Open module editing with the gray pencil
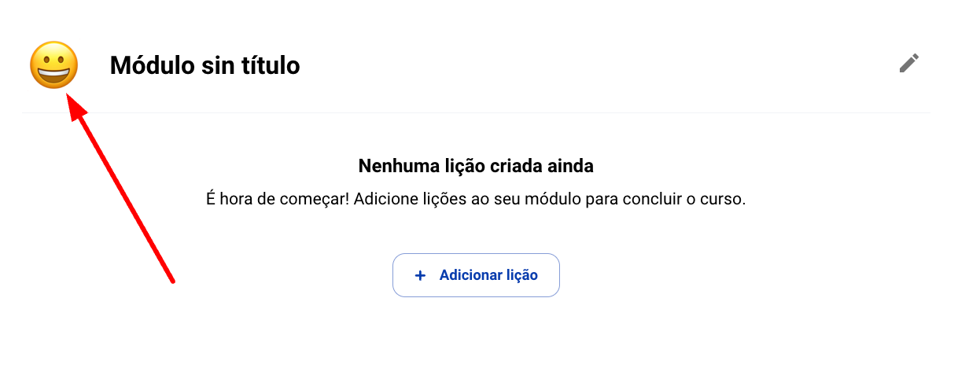The image size is (980, 390). click(909, 64)
